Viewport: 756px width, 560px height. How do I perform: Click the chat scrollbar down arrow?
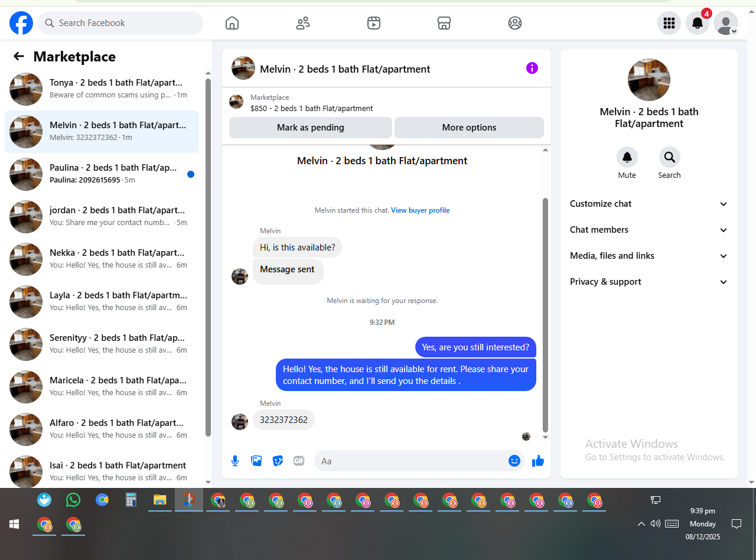[x=545, y=437]
